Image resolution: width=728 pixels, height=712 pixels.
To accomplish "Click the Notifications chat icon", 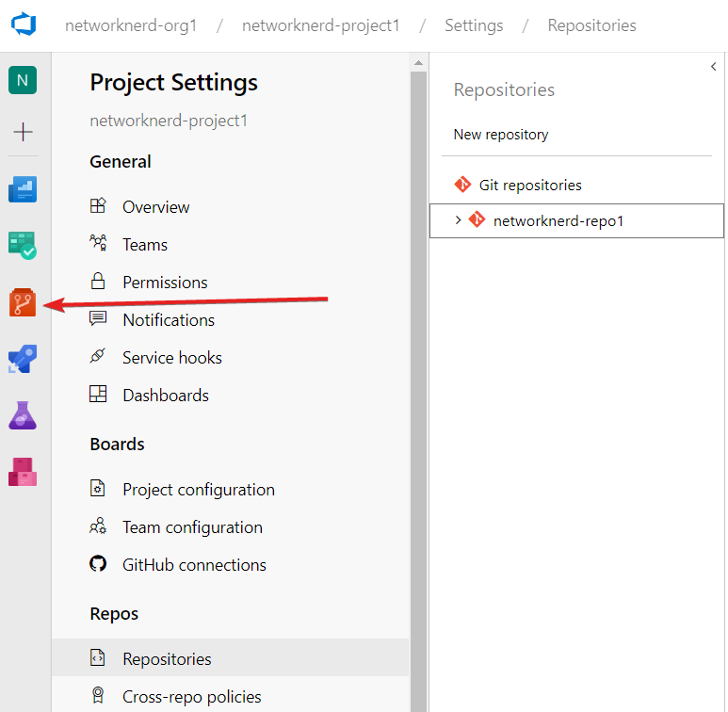I will (98, 318).
